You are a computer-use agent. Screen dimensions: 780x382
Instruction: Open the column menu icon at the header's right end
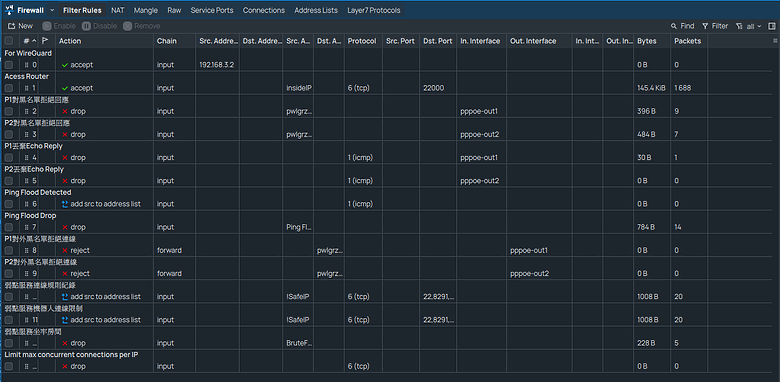(775, 41)
